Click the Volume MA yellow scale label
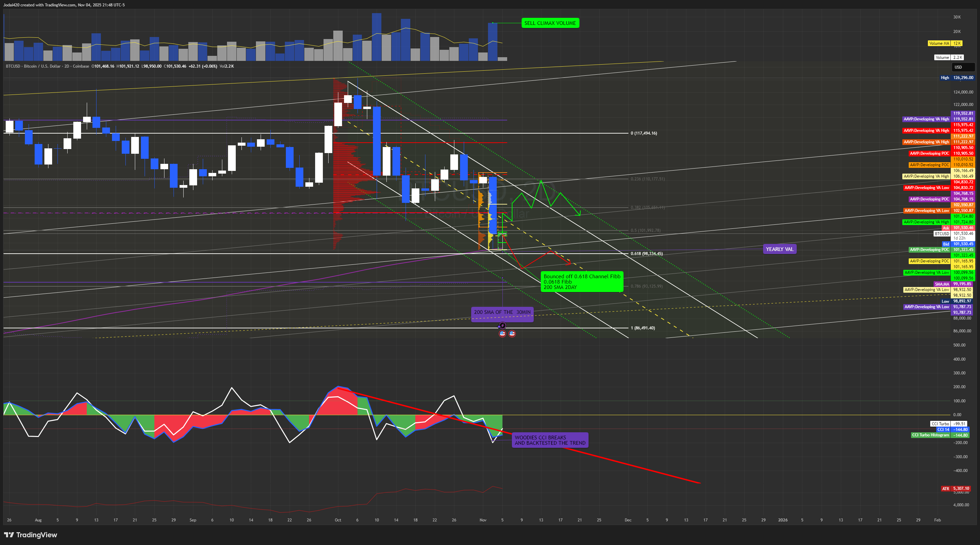980x545 pixels. pyautogui.click(x=939, y=43)
